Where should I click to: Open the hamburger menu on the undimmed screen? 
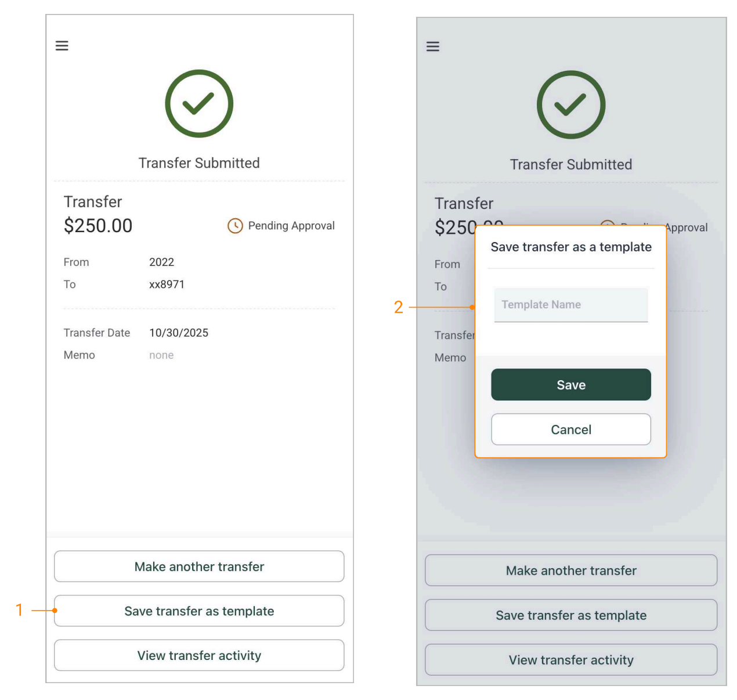point(62,46)
